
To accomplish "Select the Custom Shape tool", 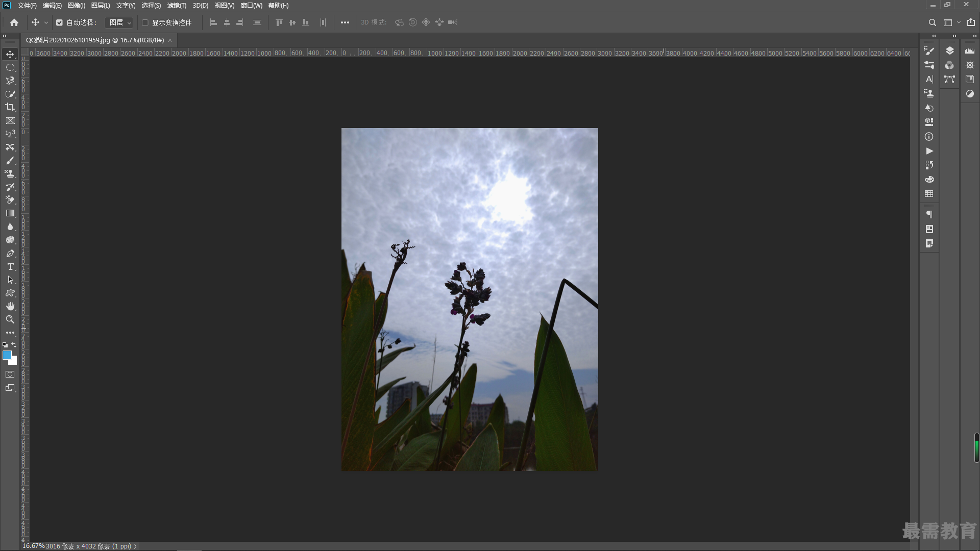I will click(x=10, y=293).
